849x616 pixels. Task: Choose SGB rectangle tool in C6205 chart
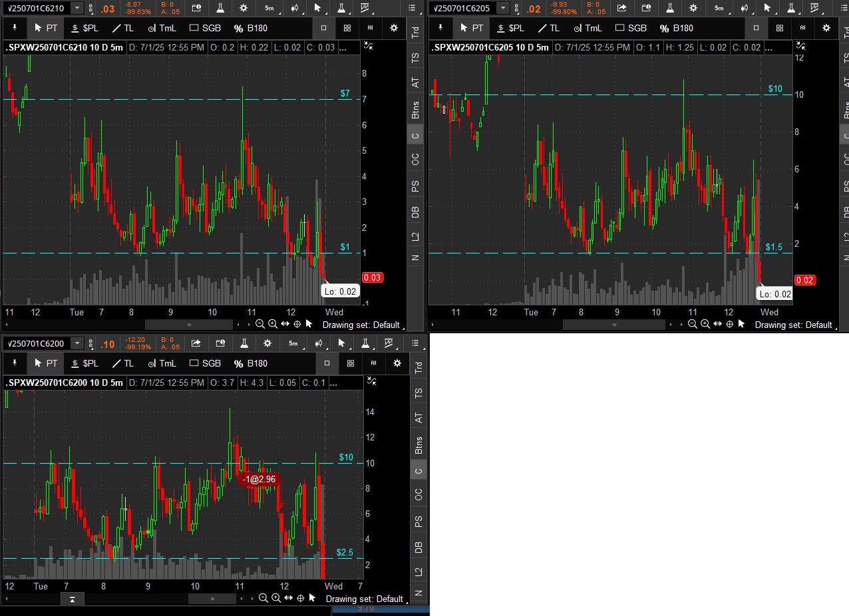[x=631, y=28]
